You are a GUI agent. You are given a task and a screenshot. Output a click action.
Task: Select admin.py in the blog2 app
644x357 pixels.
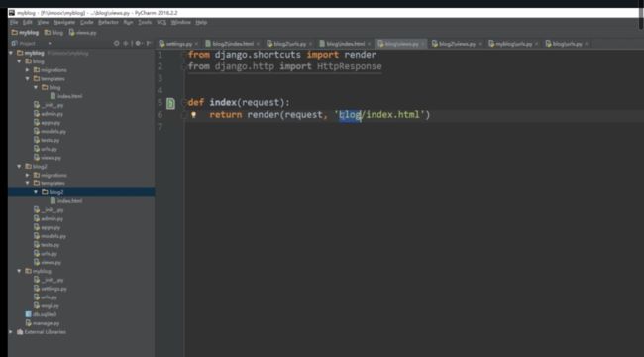coord(49,219)
